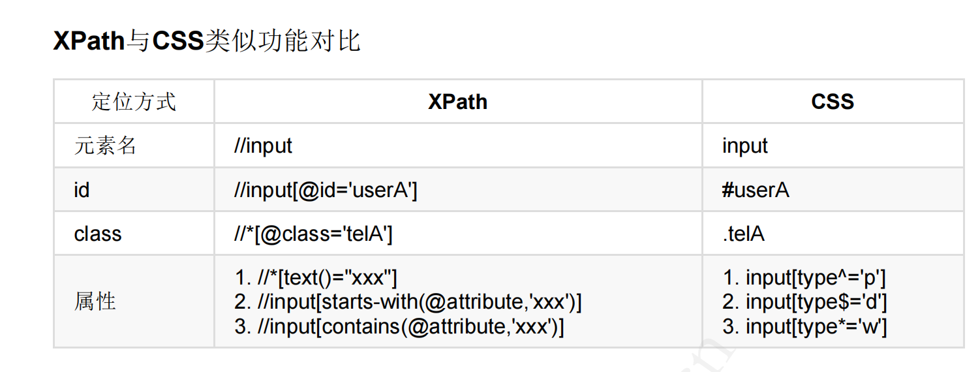
Task: Select the class row label
Action: coord(98,234)
